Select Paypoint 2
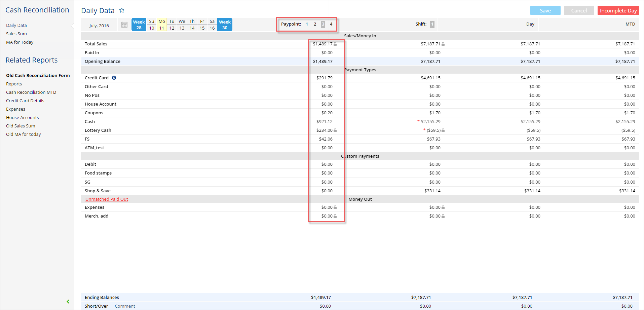 pyautogui.click(x=315, y=24)
